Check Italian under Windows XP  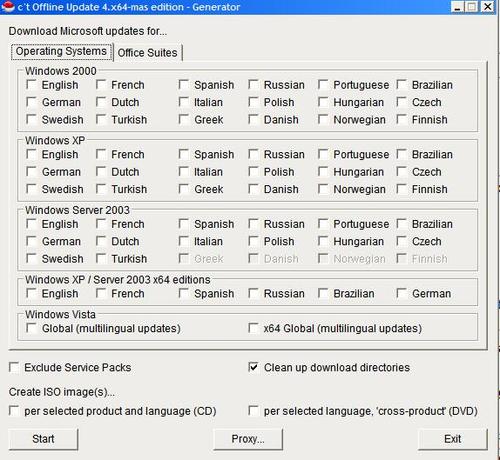pos(184,172)
